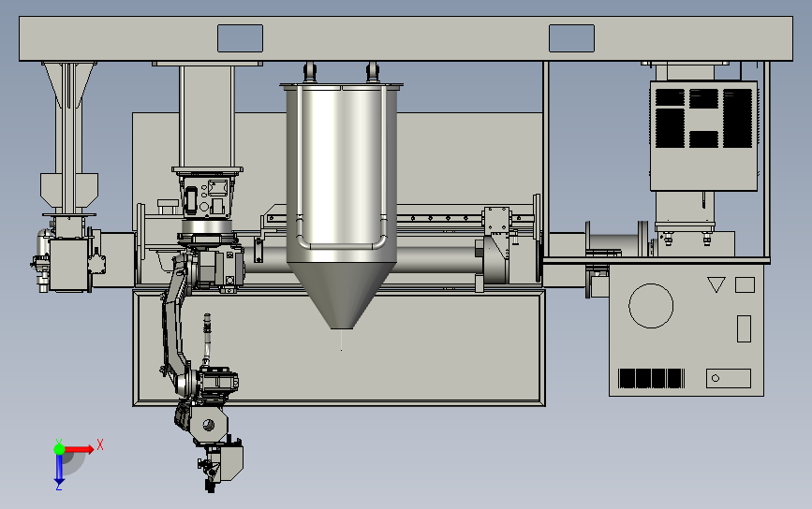Image resolution: width=812 pixels, height=509 pixels.
Task: Select the vertical column above the robot base
Action: (207, 116)
